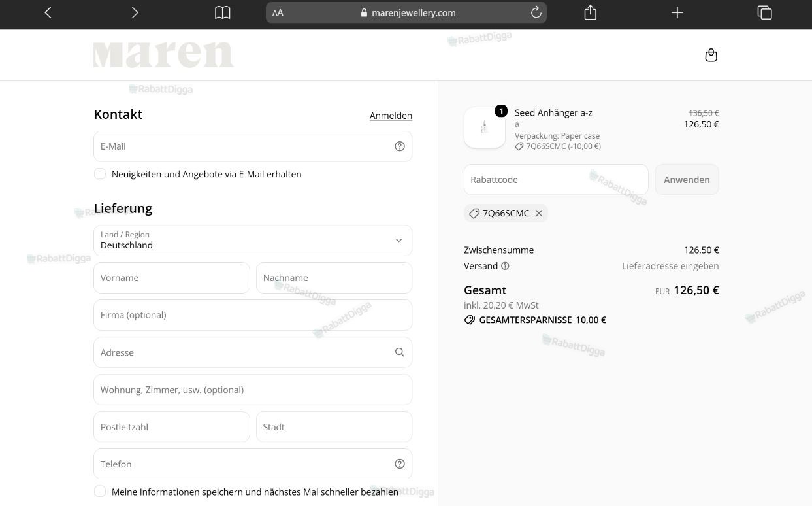This screenshot has width=812, height=506.
Task: Focus the Adresse input field
Action: [x=253, y=352]
